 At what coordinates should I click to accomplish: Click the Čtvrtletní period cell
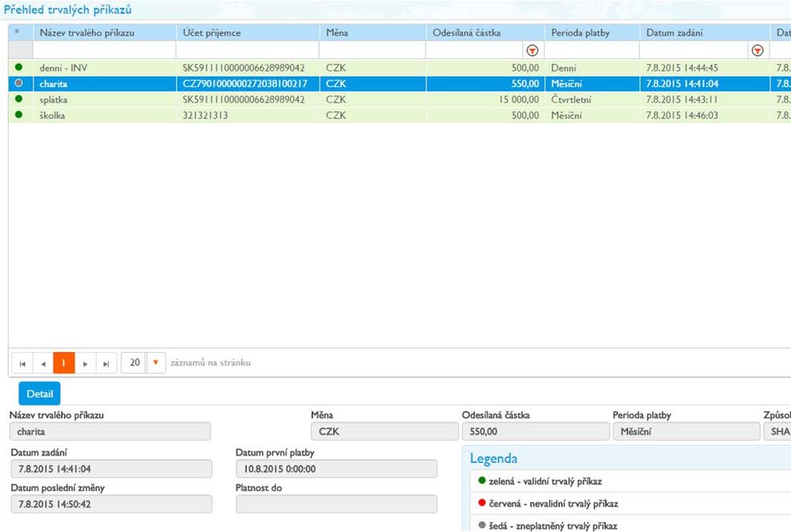[571, 100]
